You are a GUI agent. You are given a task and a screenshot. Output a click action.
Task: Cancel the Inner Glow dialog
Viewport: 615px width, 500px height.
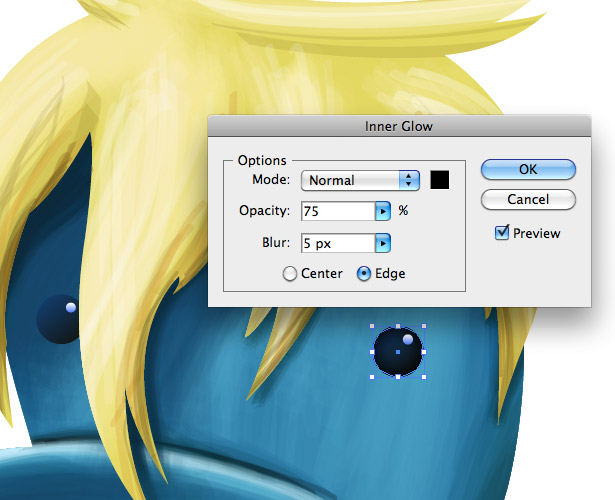click(528, 200)
